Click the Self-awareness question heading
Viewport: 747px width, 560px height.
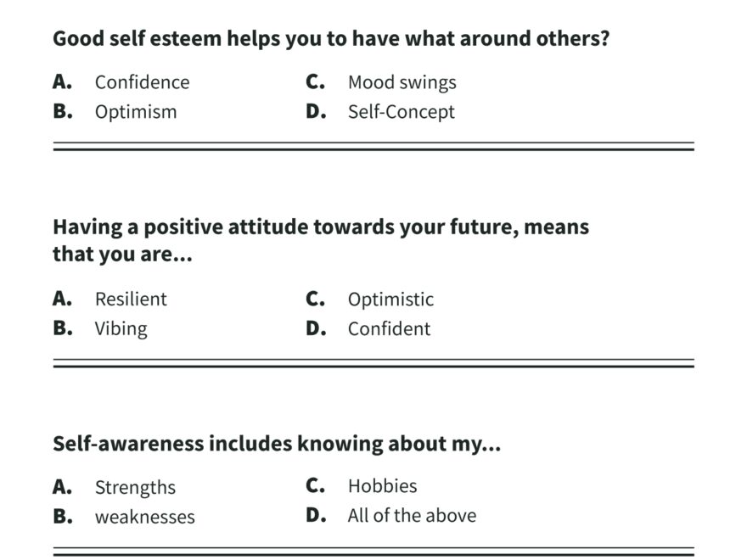pyautogui.click(x=277, y=444)
